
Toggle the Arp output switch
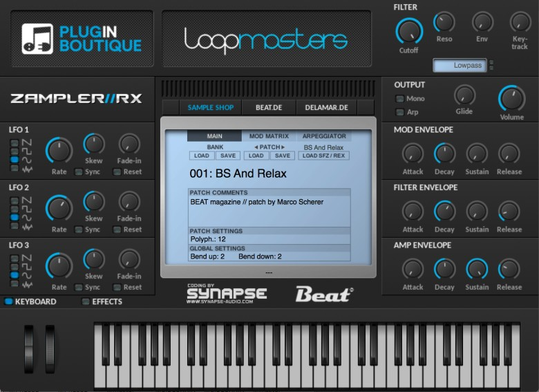tap(399, 112)
